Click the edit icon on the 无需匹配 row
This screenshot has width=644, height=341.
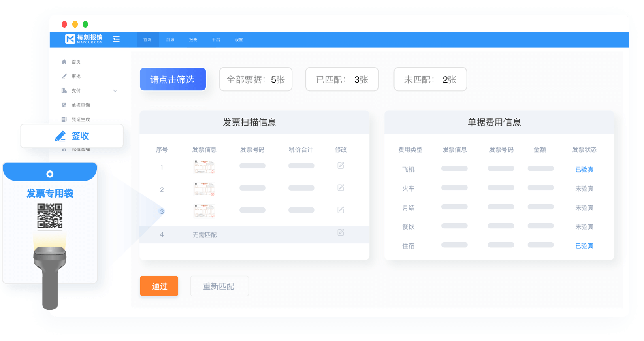coord(341,232)
